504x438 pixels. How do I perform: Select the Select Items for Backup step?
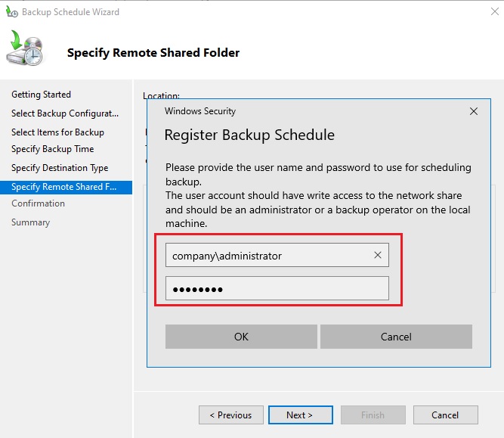coord(57,132)
